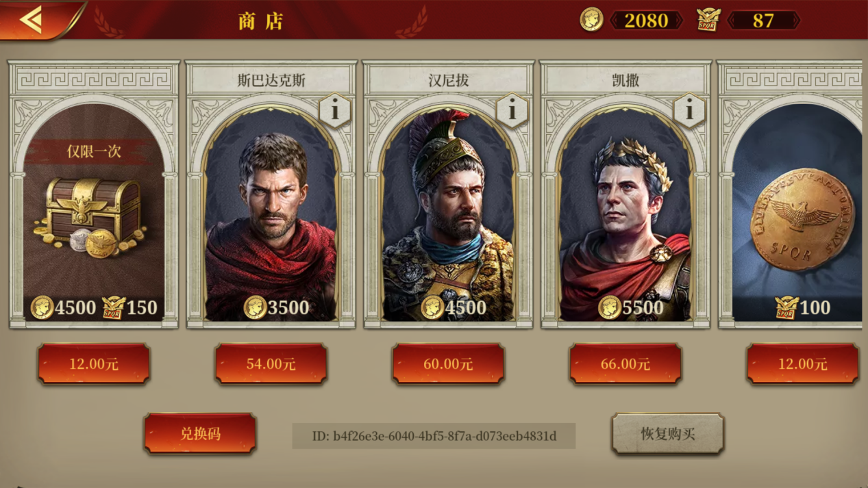Buy 汉尼拔 for 60.00元

(x=448, y=363)
